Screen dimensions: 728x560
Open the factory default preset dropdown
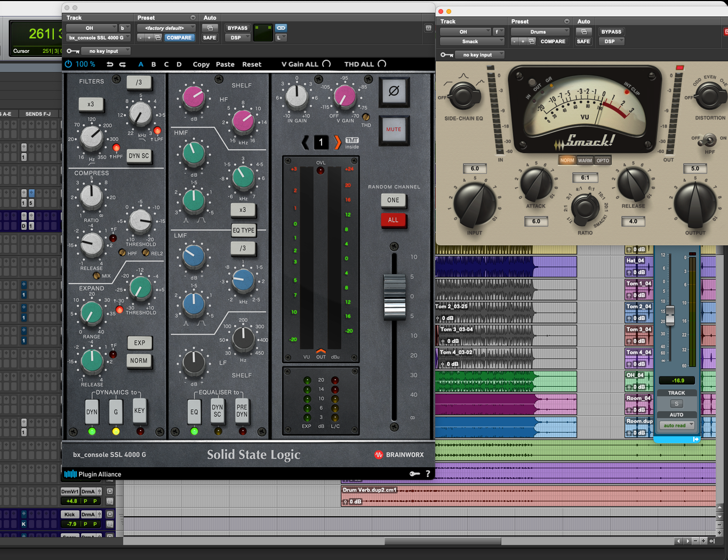[x=167, y=28]
